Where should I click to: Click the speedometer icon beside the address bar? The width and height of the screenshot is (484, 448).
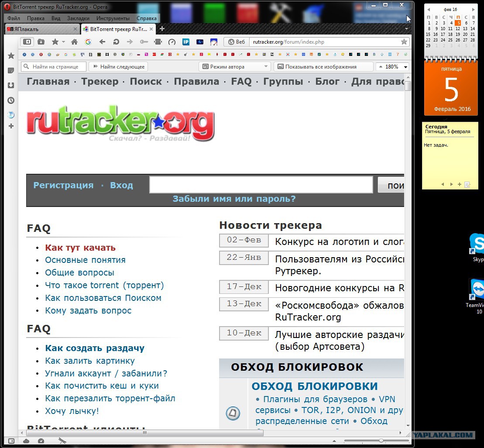(213, 41)
